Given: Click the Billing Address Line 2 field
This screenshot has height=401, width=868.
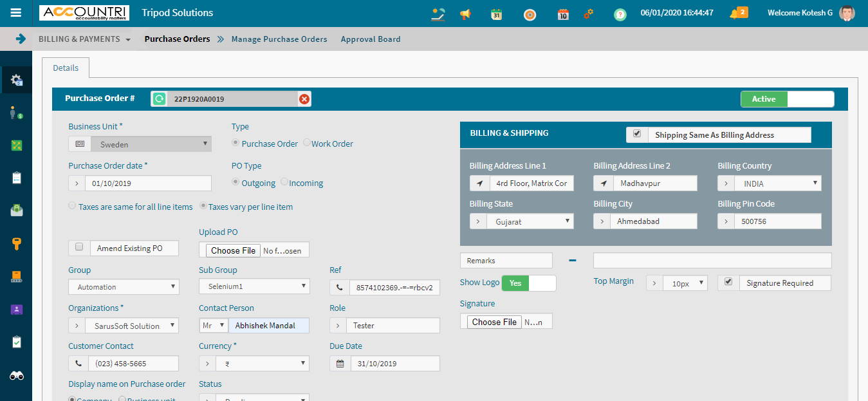Looking at the screenshot, I should click(x=655, y=183).
